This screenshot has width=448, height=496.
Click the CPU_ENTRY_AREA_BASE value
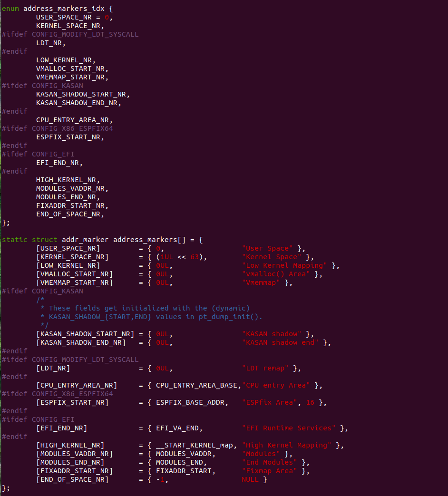[x=197, y=385]
